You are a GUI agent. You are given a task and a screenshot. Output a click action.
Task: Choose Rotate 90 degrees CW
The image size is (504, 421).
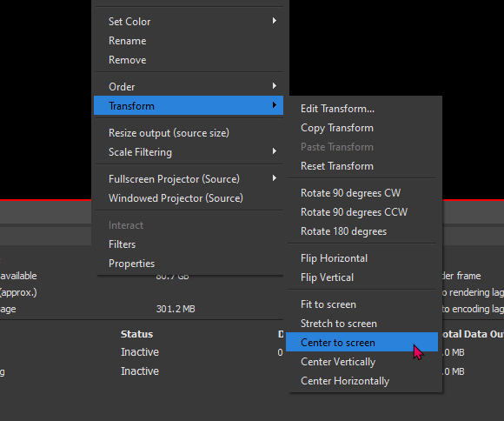click(362, 193)
